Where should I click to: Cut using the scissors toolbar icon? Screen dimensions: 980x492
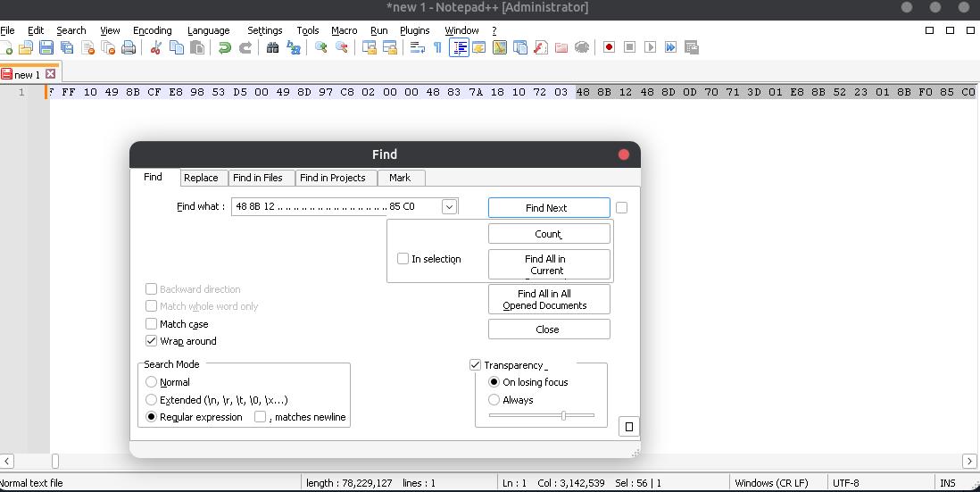pyautogui.click(x=156, y=47)
